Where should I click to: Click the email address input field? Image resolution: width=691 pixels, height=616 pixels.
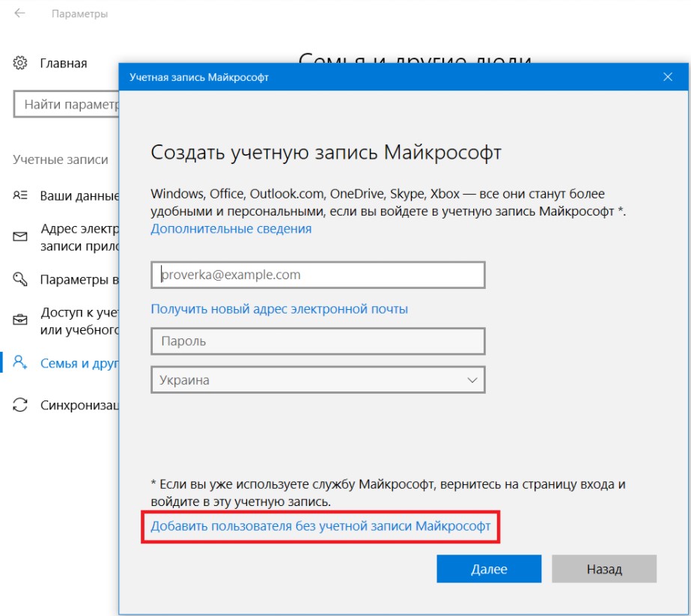pos(317,275)
